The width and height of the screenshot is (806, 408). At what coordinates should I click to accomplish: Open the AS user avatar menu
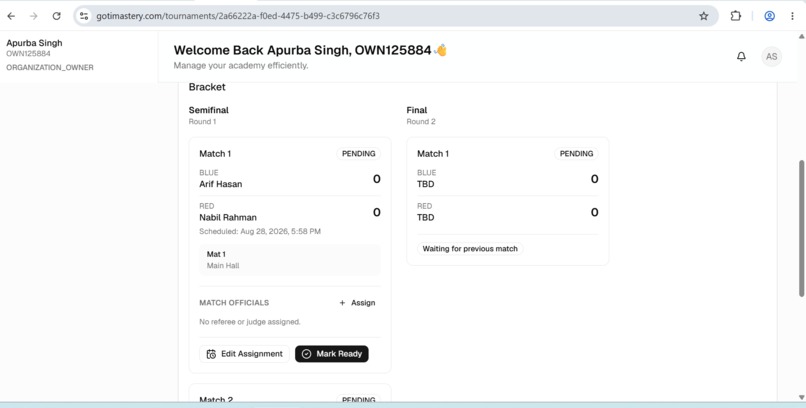coord(772,57)
